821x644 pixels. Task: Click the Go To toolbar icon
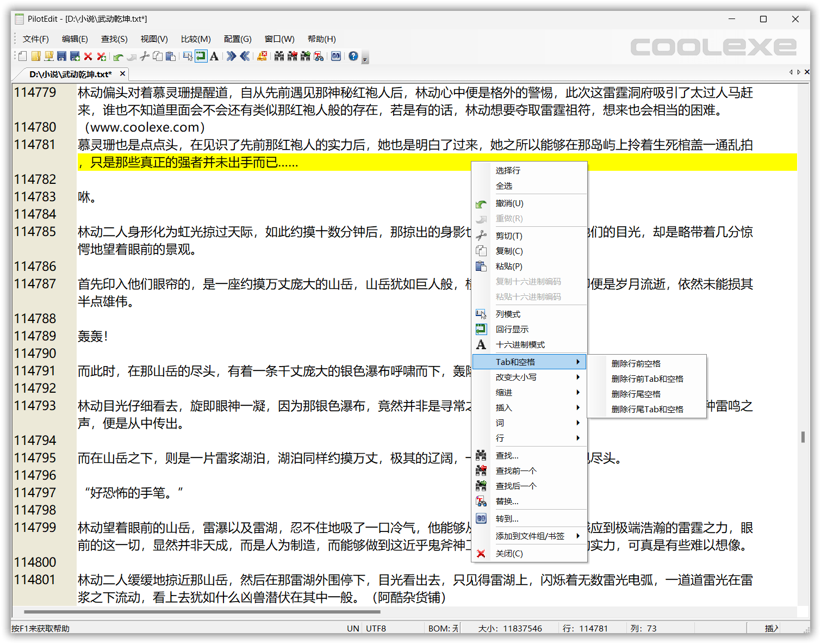pyautogui.click(x=336, y=56)
